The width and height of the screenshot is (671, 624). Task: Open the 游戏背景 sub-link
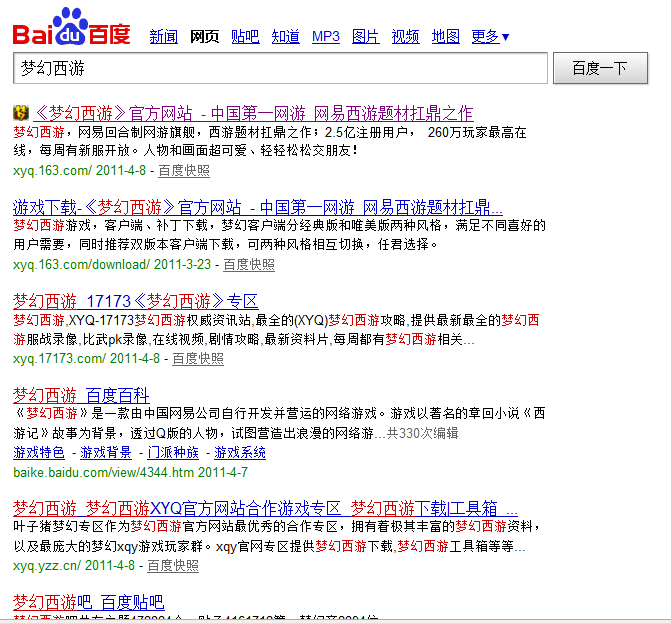[106, 453]
